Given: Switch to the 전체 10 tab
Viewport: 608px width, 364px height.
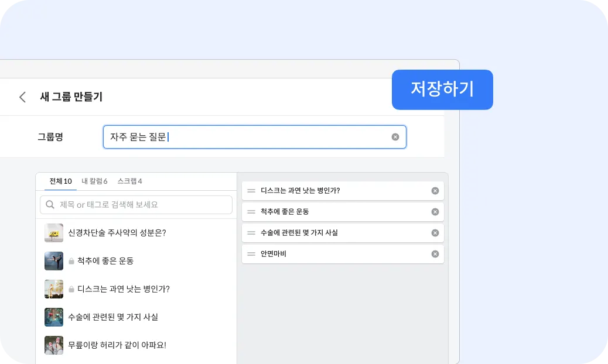Looking at the screenshot, I should coord(61,181).
